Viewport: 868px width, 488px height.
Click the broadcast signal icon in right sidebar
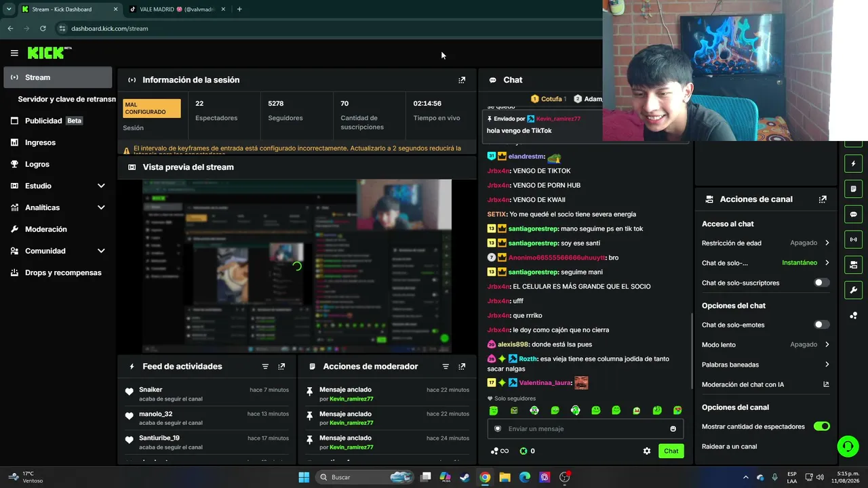pos(853,239)
